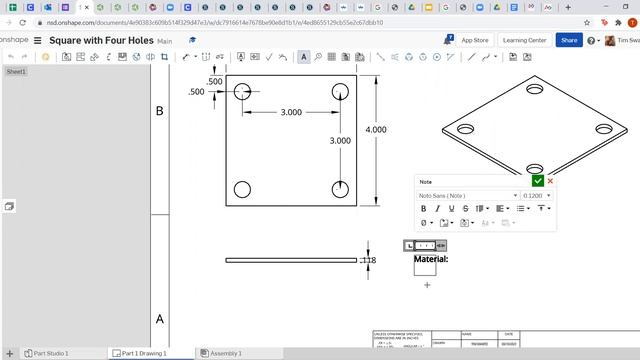The image size is (640, 360).
Task: Toggle strikethrough formatting in Note dialog
Action: [466, 209]
